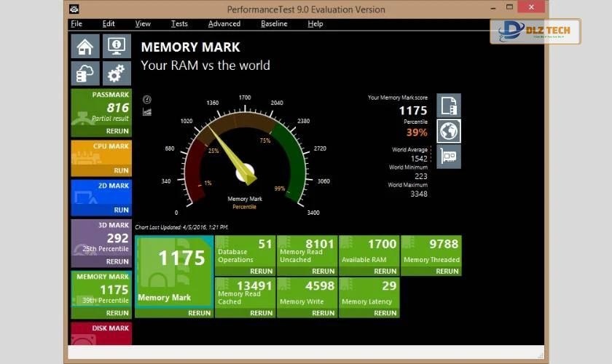Image resolution: width=612 pixels, height=364 pixels.
Task: Rerun the PassMark overall test
Action: coord(117,131)
